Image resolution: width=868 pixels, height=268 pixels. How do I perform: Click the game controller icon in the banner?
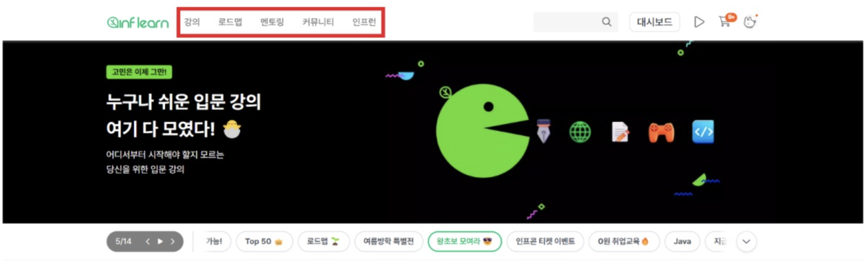tap(661, 133)
